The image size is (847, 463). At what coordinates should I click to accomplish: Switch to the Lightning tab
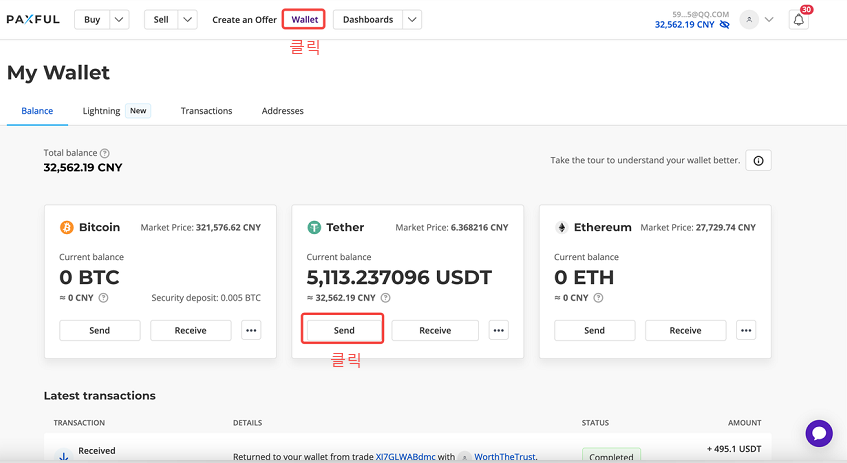[101, 111]
